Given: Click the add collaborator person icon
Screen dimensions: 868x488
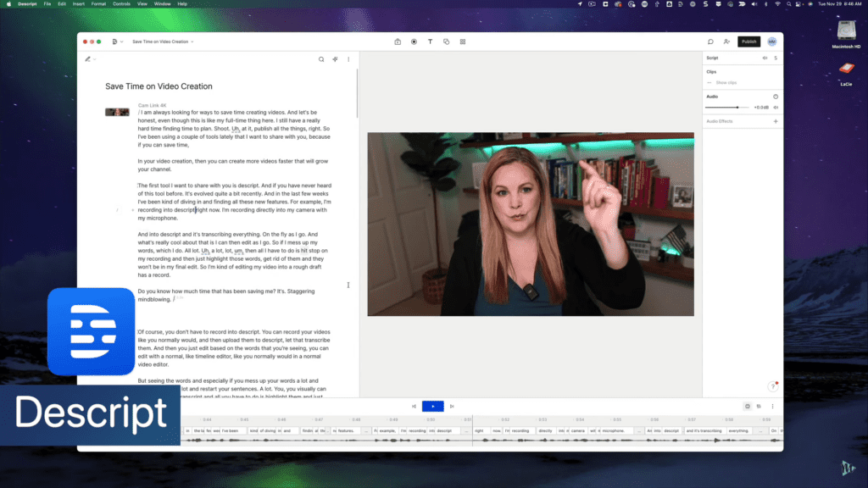Looking at the screenshot, I should tap(726, 42).
